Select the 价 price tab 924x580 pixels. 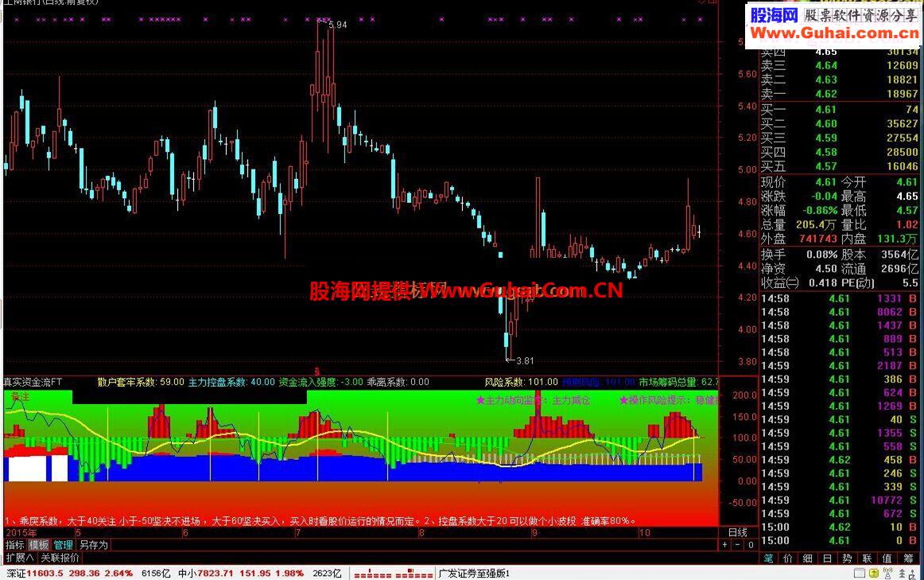[x=788, y=559]
